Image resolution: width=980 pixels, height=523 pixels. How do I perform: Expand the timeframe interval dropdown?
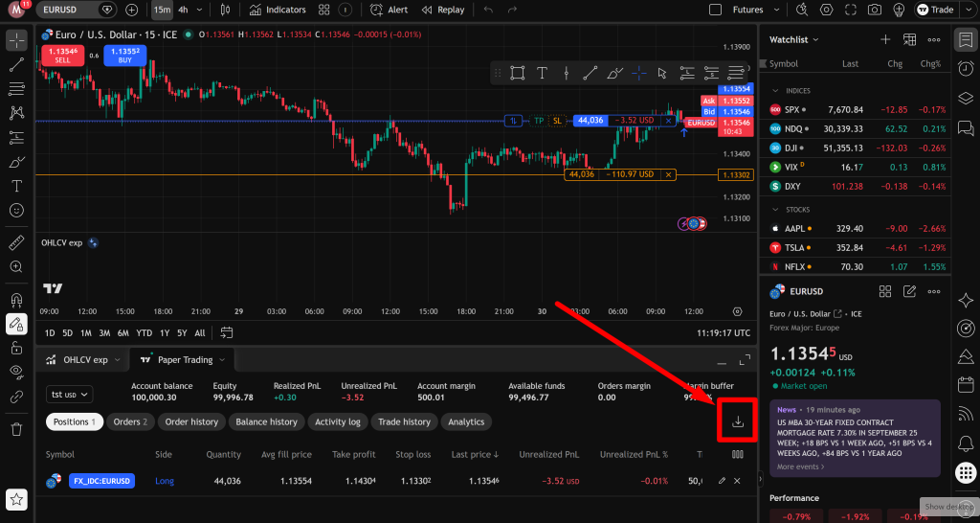199,10
